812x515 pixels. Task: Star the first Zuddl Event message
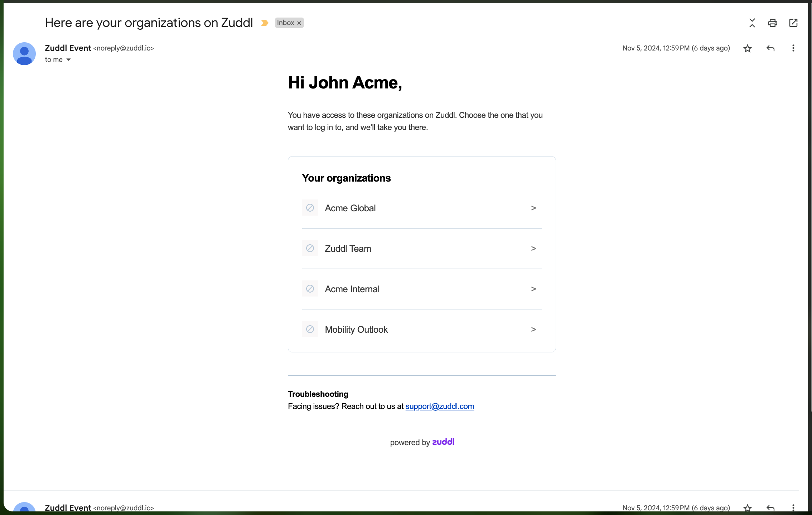pyautogui.click(x=747, y=48)
